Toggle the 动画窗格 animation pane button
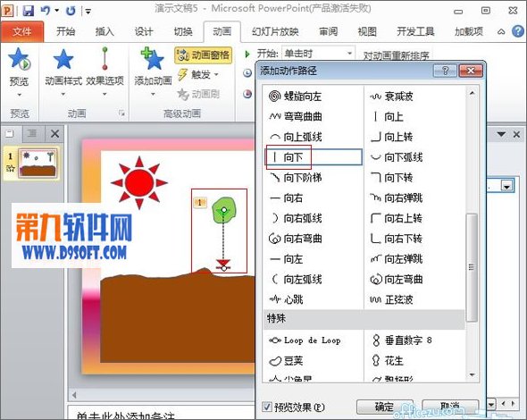527x420 pixels. tap(203, 55)
